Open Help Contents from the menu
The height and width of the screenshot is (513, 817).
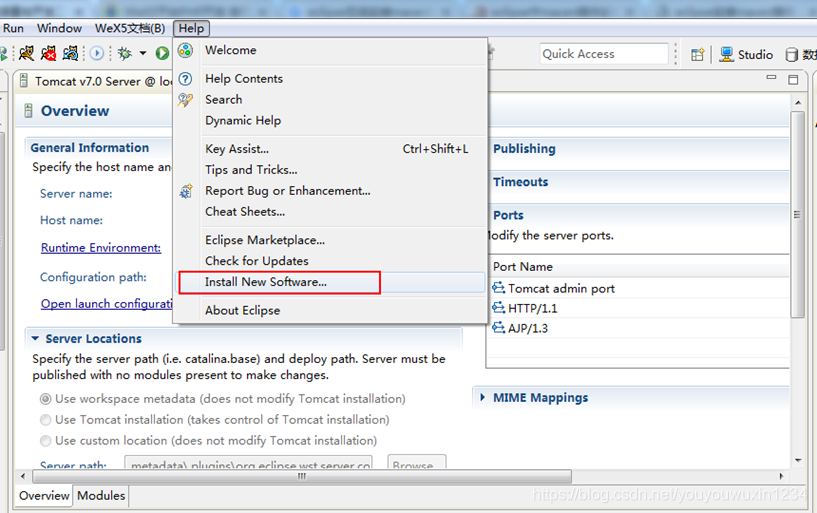coord(244,79)
